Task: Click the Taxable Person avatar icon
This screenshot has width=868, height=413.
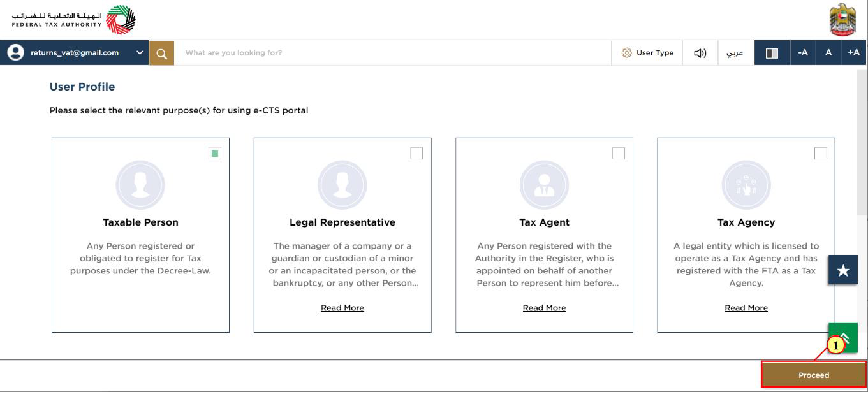Action: pos(140,185)
